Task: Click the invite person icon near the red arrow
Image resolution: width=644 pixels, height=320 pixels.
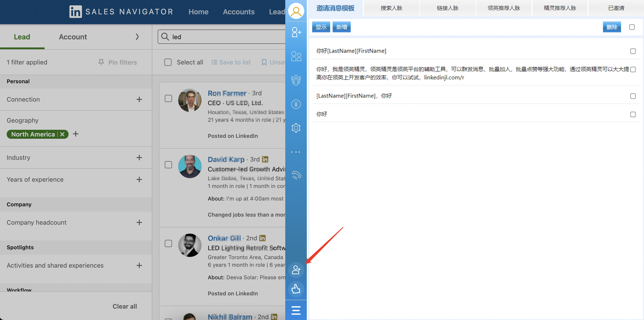Action: (296, 270)
